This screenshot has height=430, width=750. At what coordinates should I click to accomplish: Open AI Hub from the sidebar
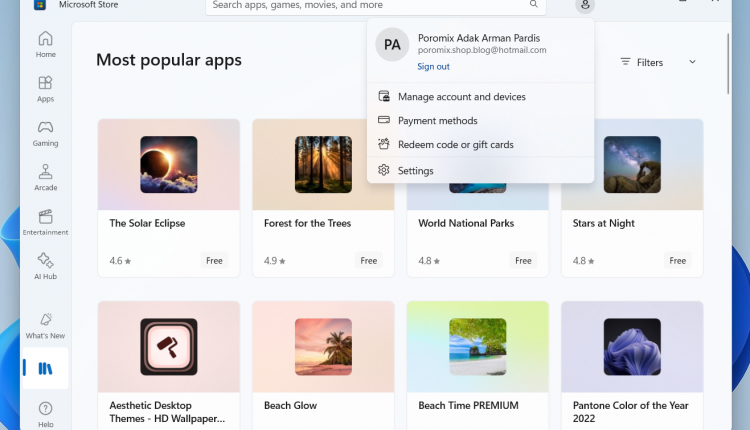click(45, 266)
